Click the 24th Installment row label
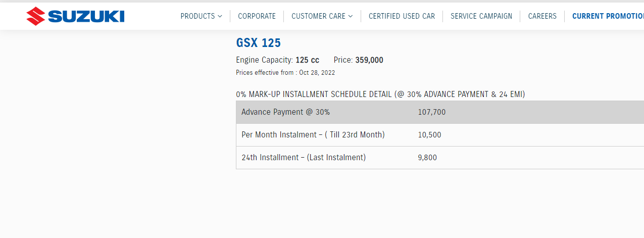The height and width of the screenshot is (238, 644). (304, 158)
